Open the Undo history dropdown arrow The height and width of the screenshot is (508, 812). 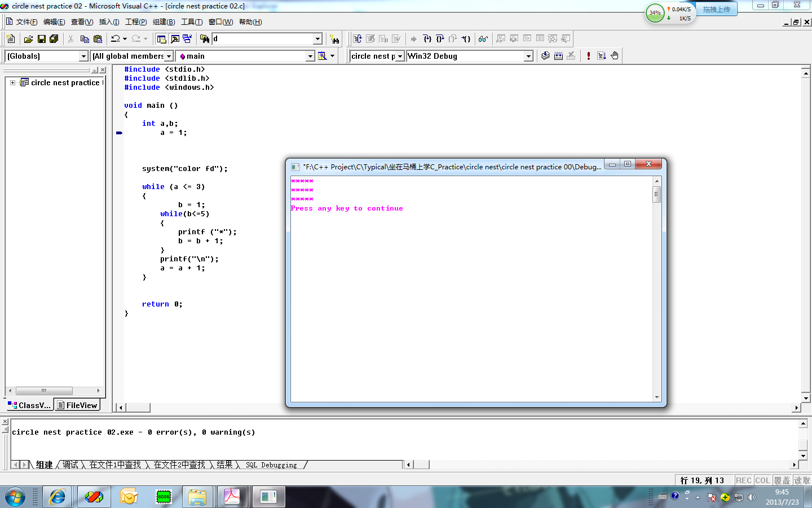pyautogui.click(x=125, y=39)
